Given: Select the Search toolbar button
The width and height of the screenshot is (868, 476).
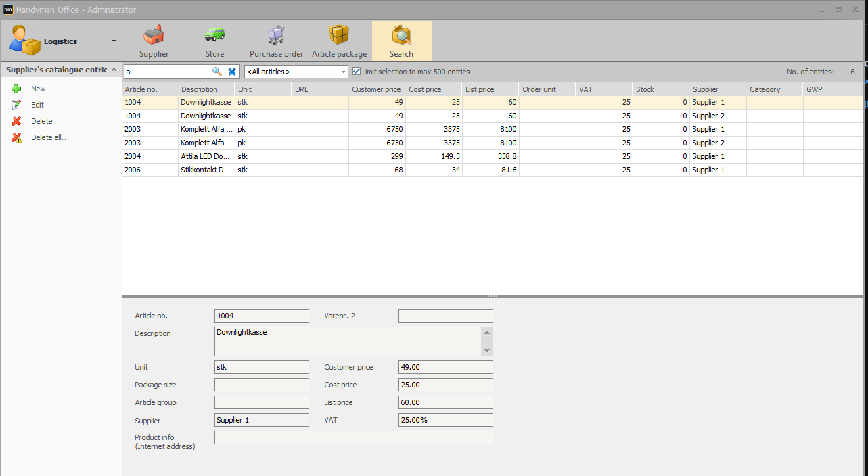Looking at the screenshot, I should pyautogui.click(x=401, y=41).
